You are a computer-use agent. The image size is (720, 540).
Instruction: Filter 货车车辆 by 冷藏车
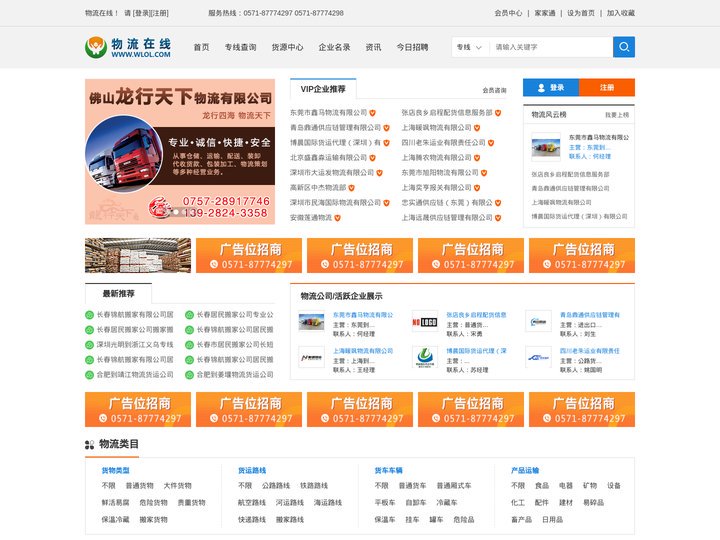(447, 503)
